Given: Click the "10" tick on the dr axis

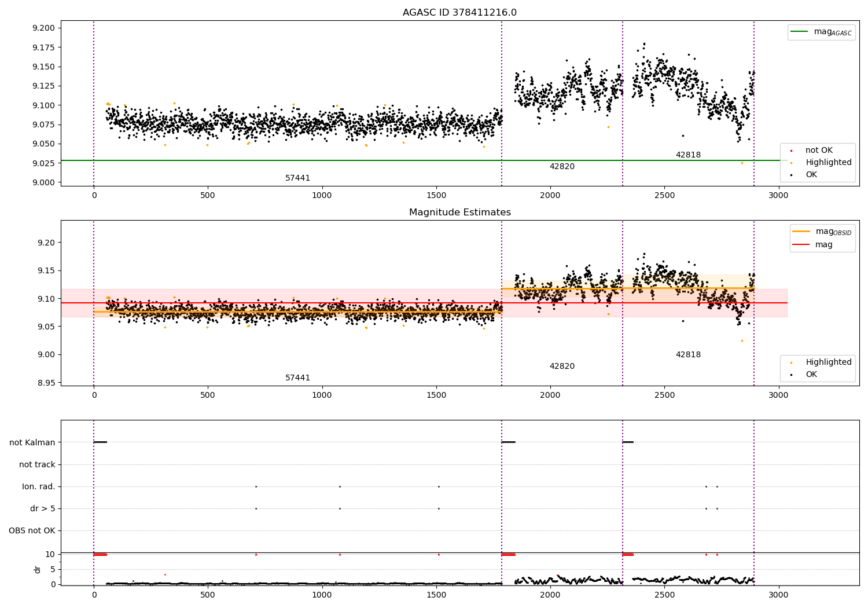Looking at the screenshot, I should 50,554.
